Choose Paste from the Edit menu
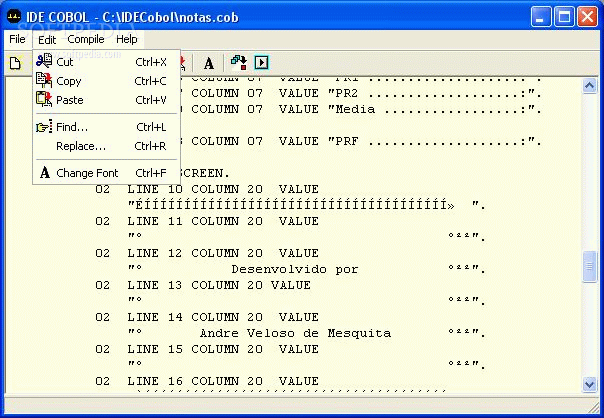Image resolution: width=604 pixels, height=418 pixels. point(106,100)
